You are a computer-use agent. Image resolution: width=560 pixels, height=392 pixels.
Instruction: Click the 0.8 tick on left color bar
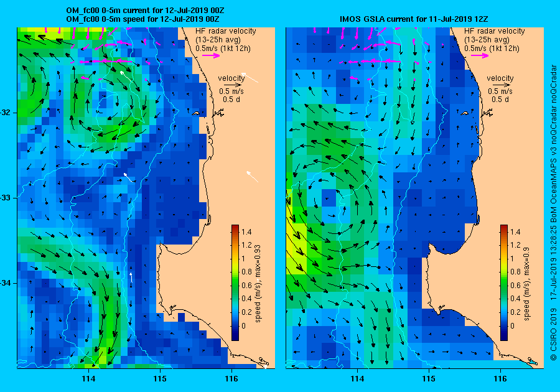246,272
